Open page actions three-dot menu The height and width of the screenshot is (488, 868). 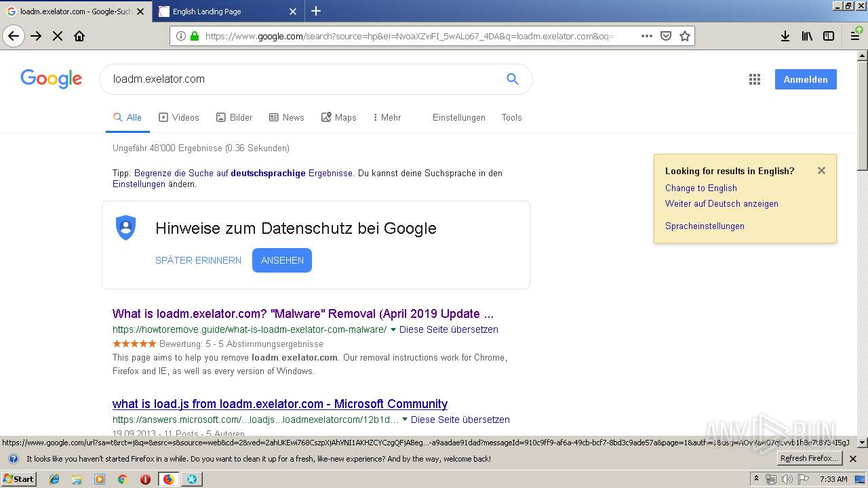pyautogui.click(x=647, y=36)
